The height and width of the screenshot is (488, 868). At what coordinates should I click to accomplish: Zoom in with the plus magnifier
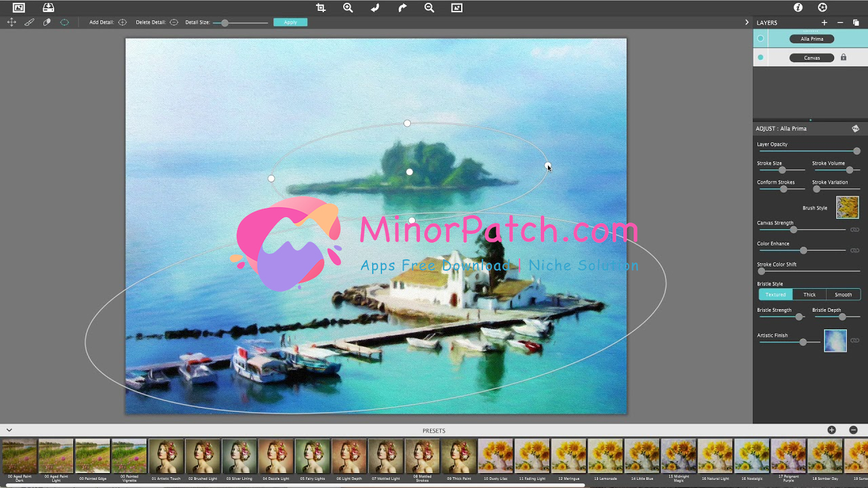tap(348, 7)
